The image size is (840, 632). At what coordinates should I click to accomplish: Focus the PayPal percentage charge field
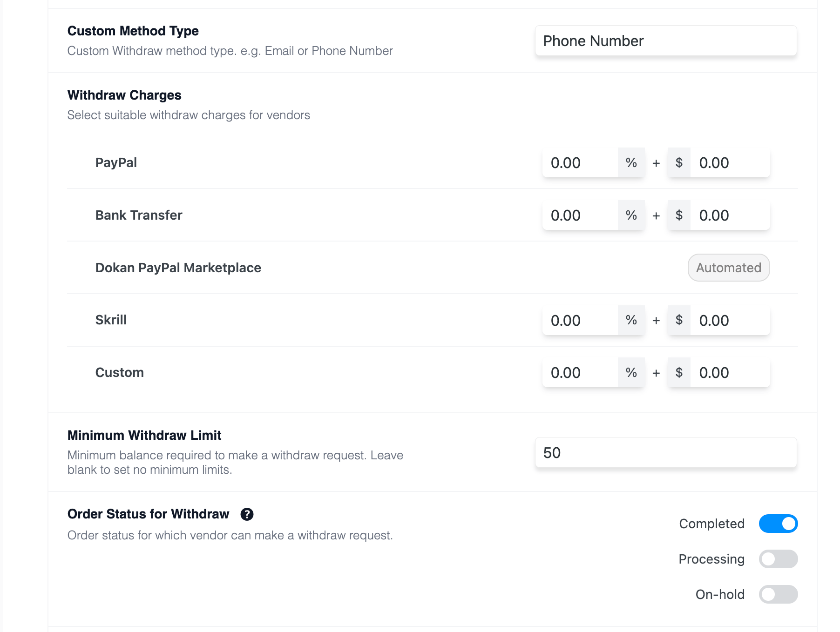click(580, 163)
